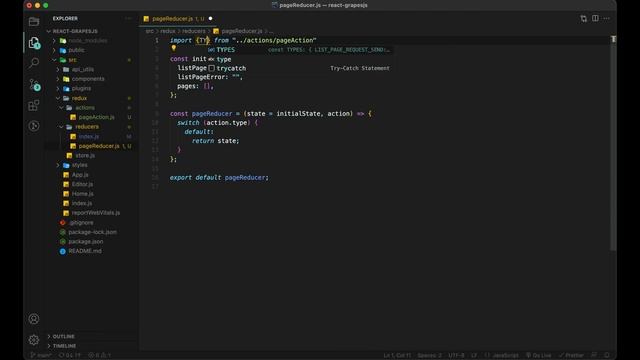
Task: Click the circular arrow icon under Extensions
Action: 34,126
